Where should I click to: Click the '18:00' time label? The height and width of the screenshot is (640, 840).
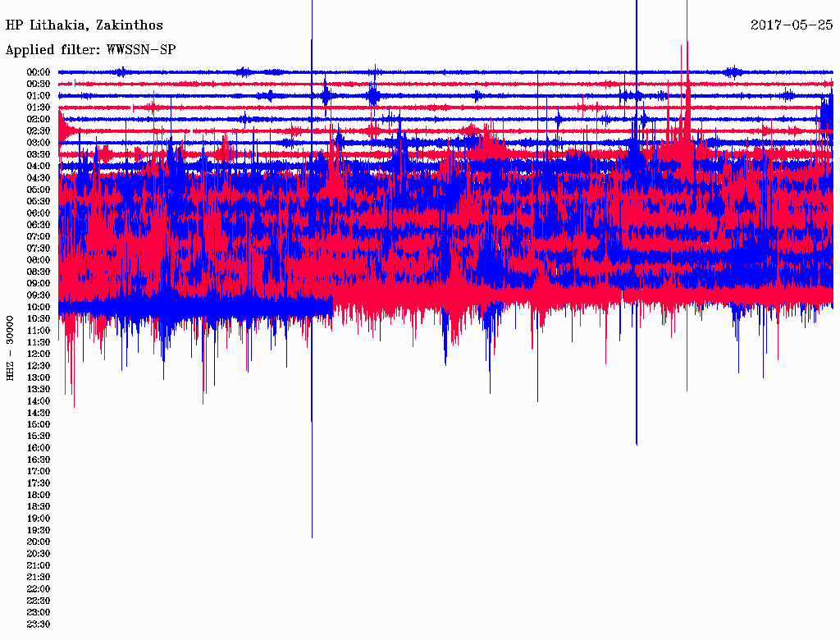39,495
